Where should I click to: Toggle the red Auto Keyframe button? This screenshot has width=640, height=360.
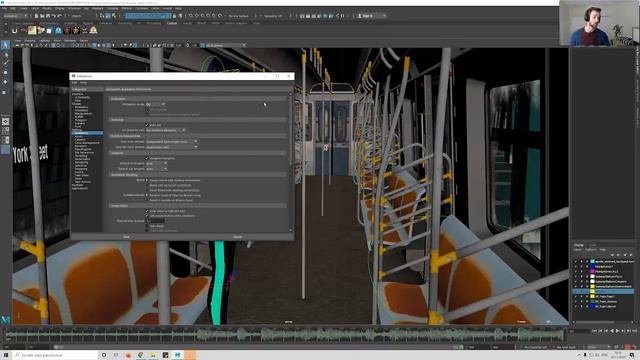click(628, 347)
